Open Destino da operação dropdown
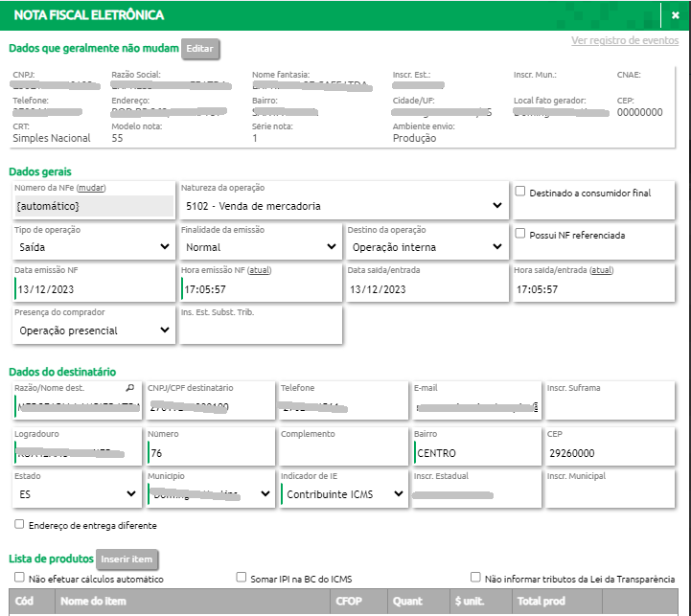 point(427,247)
